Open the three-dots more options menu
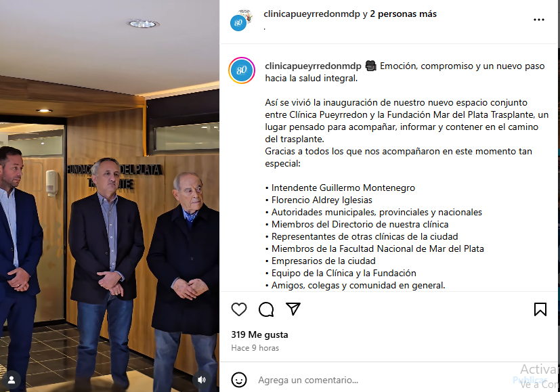Image resolution: width=560 pixels, height=392 pixels. [x=538, y=20]
